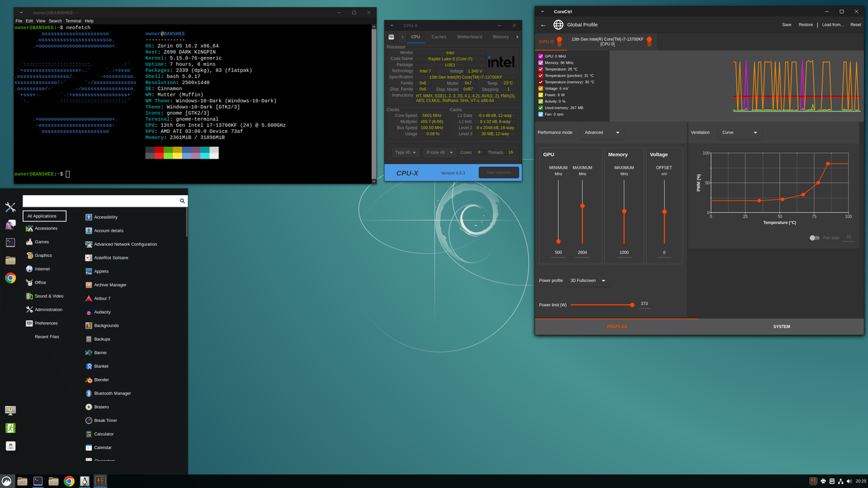Uncheck the GPU: 0 MHz graph checkbox
Image resolution: width=868 pixels, height=488 pixels.
(540, 56)
